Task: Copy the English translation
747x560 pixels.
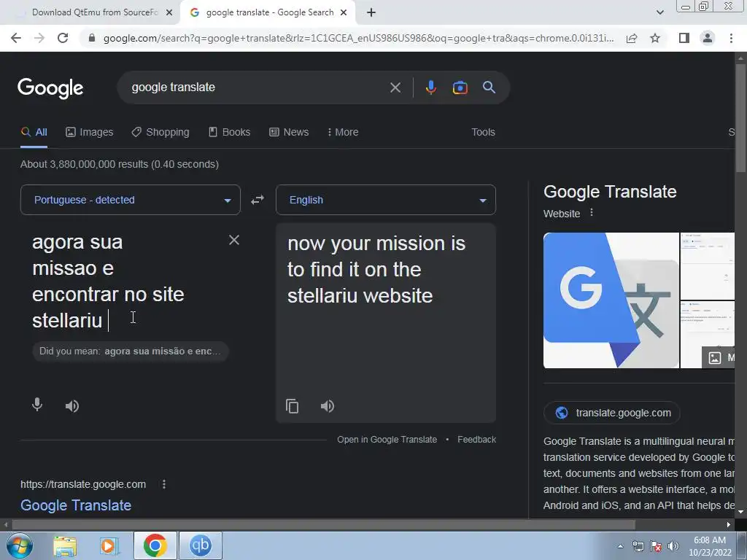Action: coord(292,406)
